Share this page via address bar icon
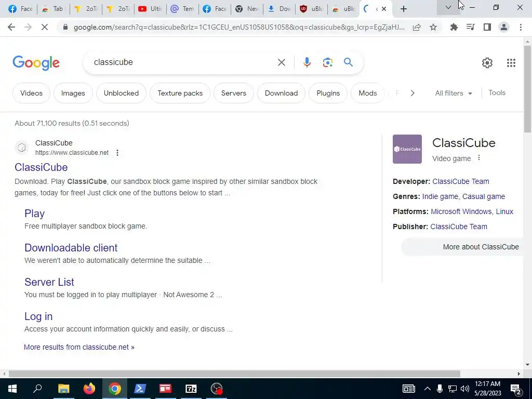The height and width of the screenshot is (399, 532). click(417, 28)
